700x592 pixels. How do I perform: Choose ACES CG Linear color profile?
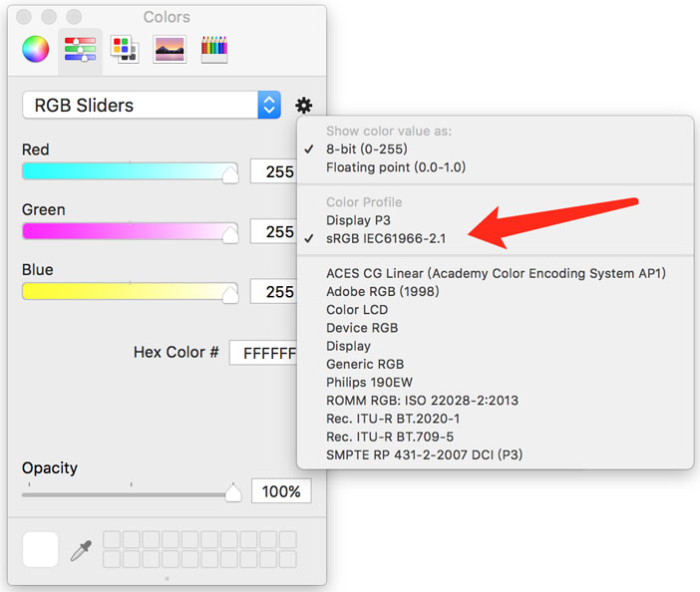point(495,273)
